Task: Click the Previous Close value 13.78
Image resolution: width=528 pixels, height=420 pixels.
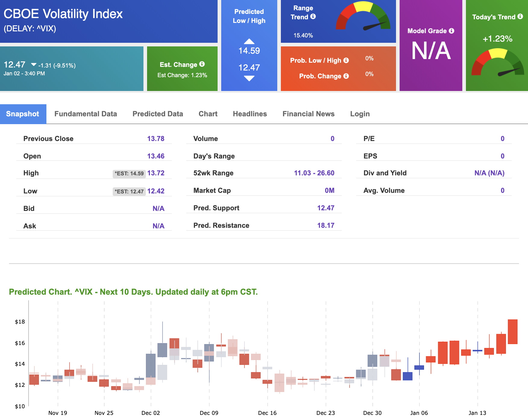Action: [x=156, y=139]
